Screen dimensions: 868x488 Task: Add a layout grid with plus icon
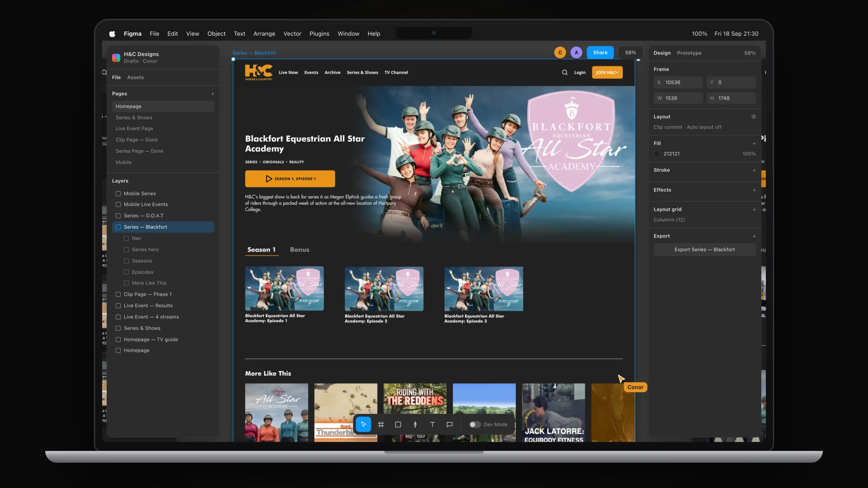point(754,210)
